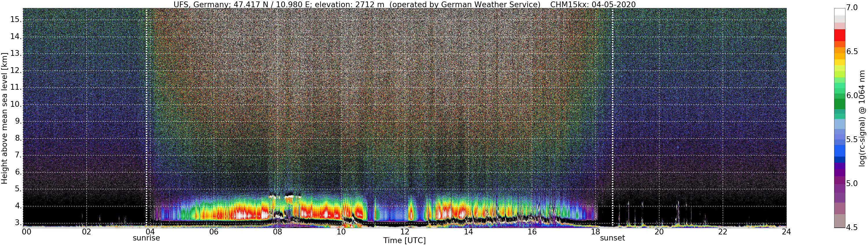Click the colorbar '6.5' tick label
Screen dimensions: 868x246
tap(852, 52)
